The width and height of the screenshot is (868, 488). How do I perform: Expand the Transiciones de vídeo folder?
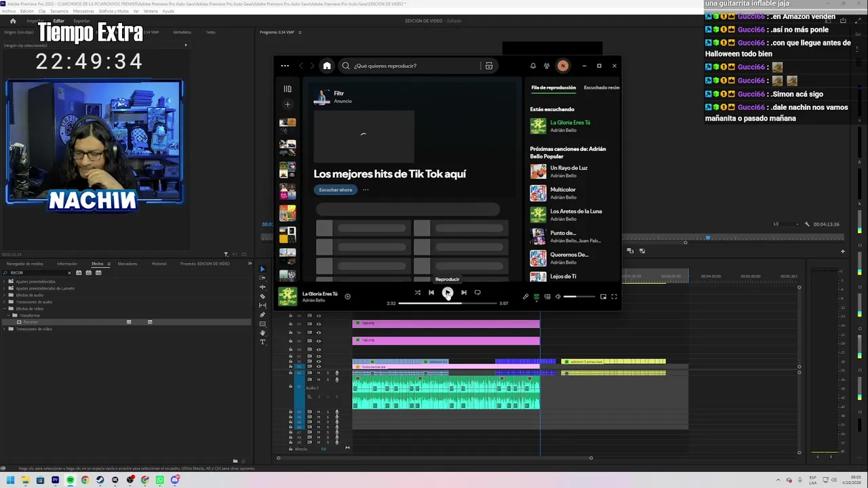(5, 329)
